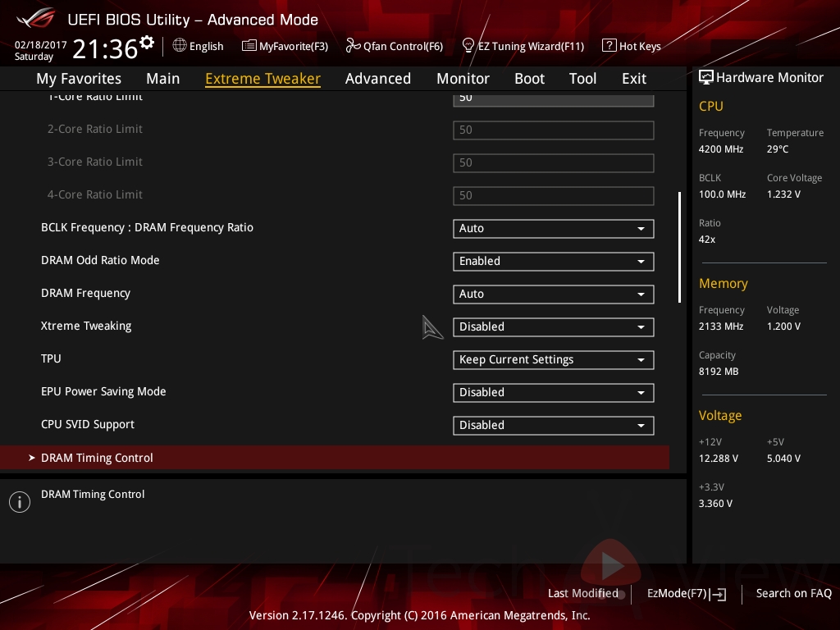This screenshot has width=840, height=630.
Task: Click the Hot Keys question mark icon
Action: coord(609,46)
